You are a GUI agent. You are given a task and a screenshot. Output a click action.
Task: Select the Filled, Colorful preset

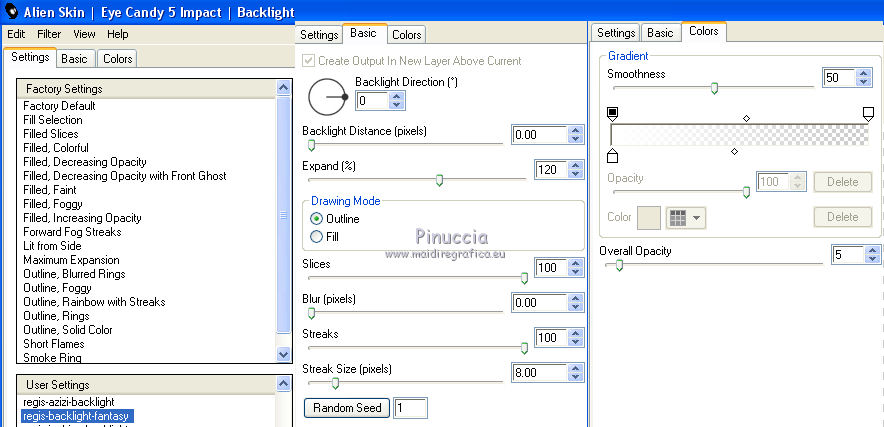pyautogui.click(x=56, y=148)
